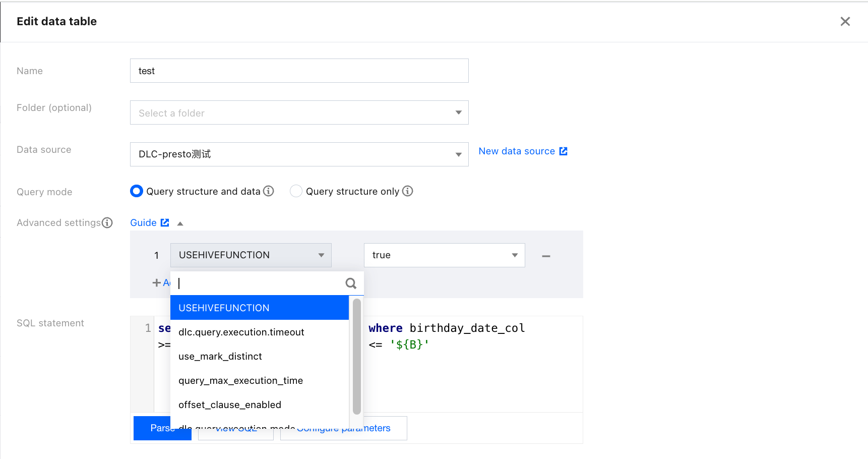This screenshot has height=459, width=868.
Task: Click info icon beside Query structure and data
Action: point(269,191)
